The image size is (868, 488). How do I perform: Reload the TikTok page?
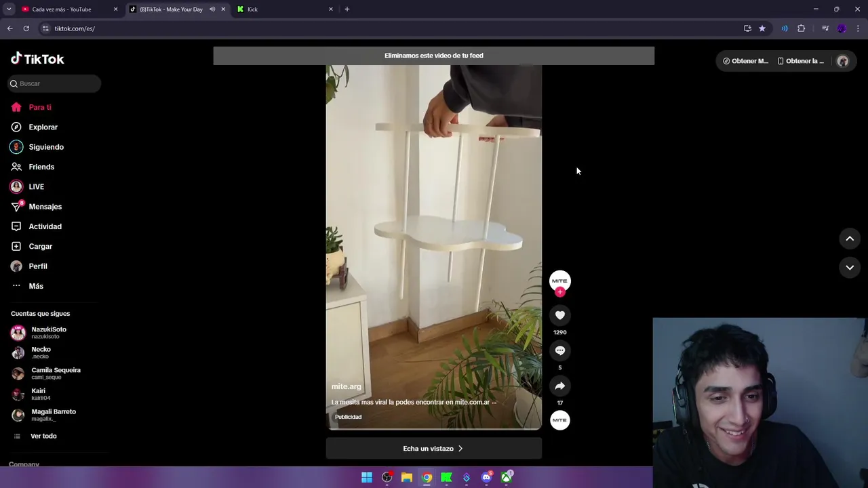tap(26, 28)
